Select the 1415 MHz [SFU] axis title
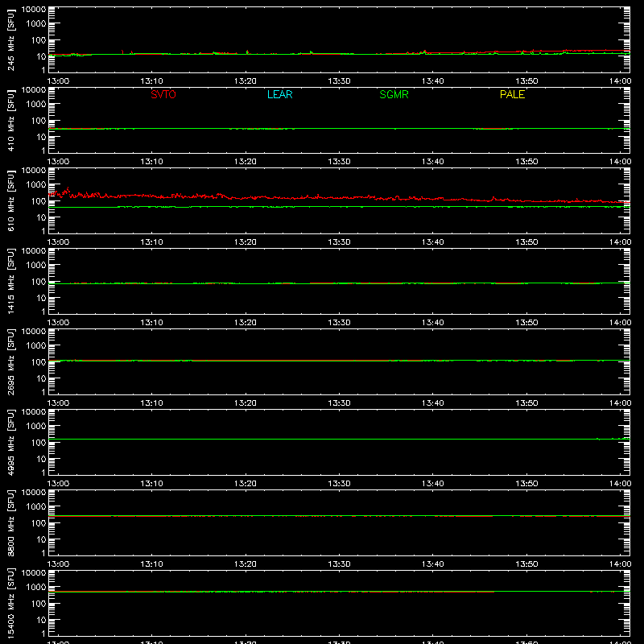Viewport: 644px width, 644px height. click(x=11, y=282)
